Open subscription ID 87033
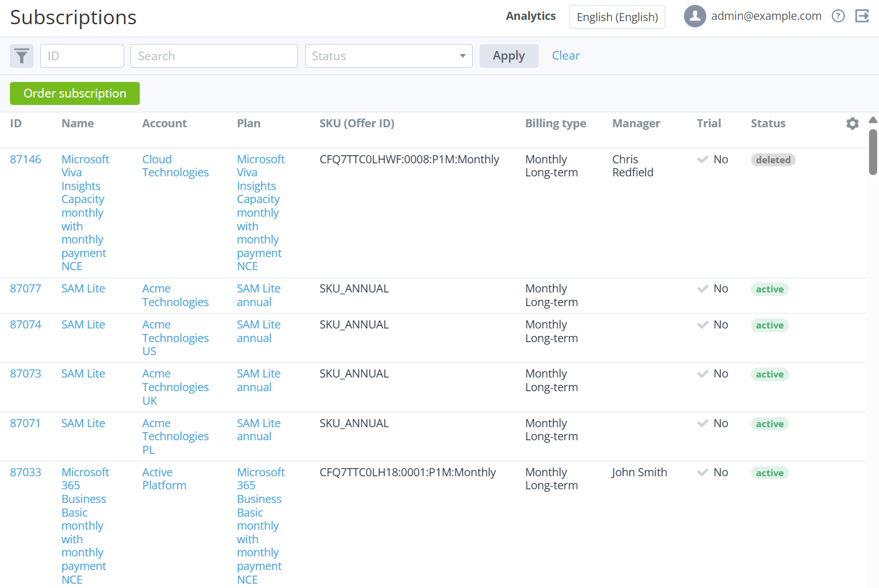The height and width of the screenshot is (588, 879). [25, 473]
